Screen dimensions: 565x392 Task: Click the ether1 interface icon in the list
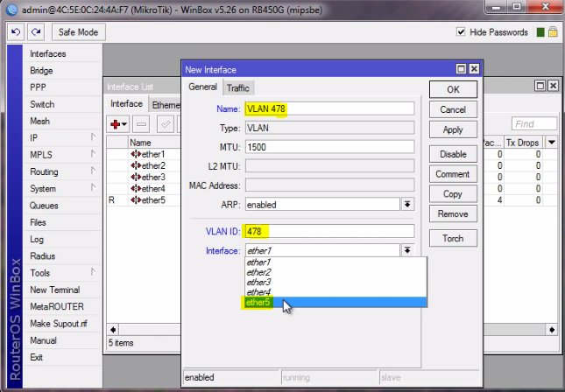tap(136, 154)
